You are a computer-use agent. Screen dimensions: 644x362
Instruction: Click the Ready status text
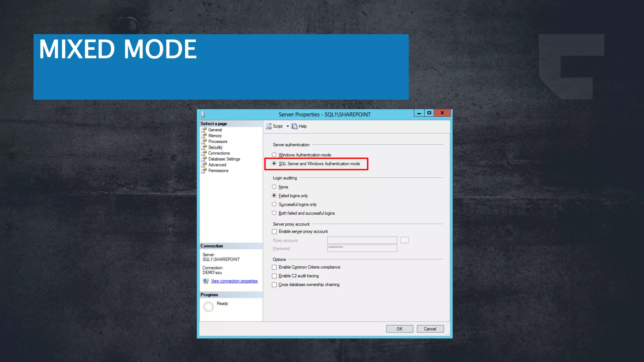point(222,304)
